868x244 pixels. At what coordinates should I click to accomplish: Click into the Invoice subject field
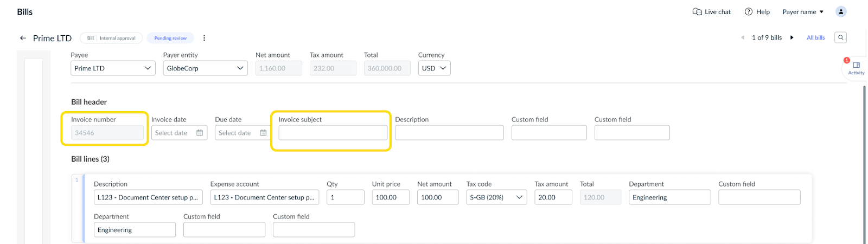[333, 133]
